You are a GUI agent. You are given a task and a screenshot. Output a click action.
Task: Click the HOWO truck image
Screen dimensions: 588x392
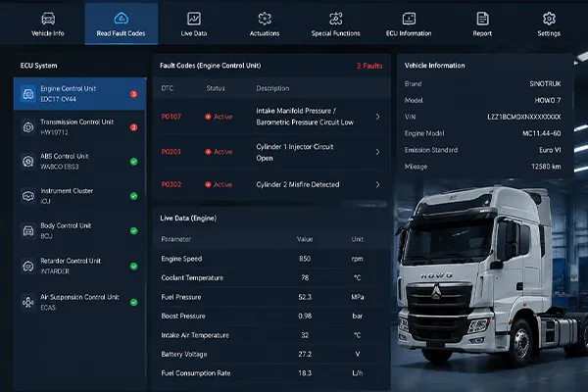pyautogui.click(x=493, y=275)
